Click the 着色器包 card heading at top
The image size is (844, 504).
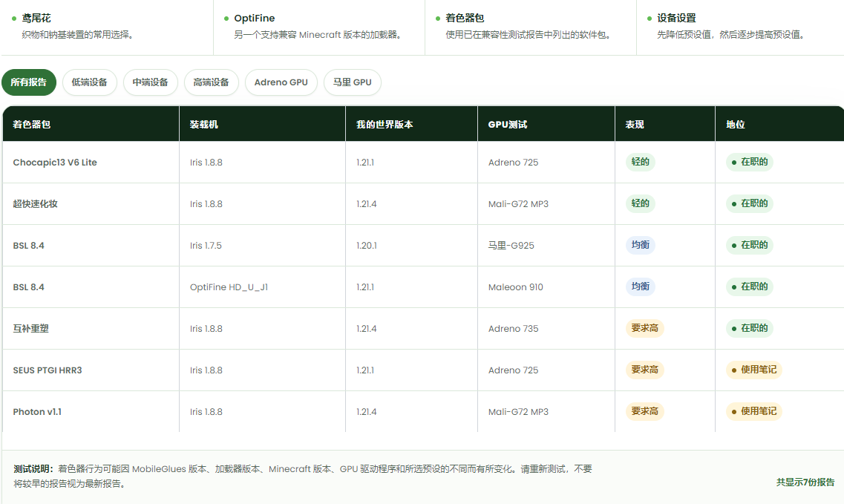(x=465, y=19)
